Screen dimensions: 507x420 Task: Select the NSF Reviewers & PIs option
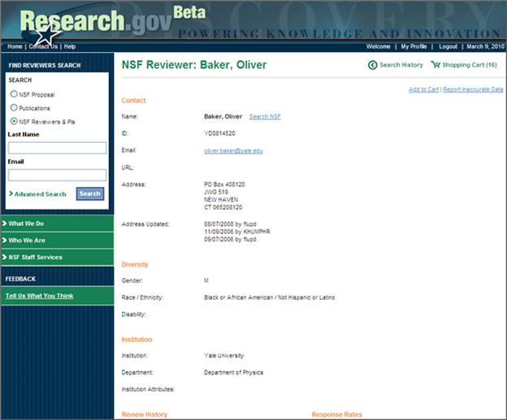(x=14, y=121)
